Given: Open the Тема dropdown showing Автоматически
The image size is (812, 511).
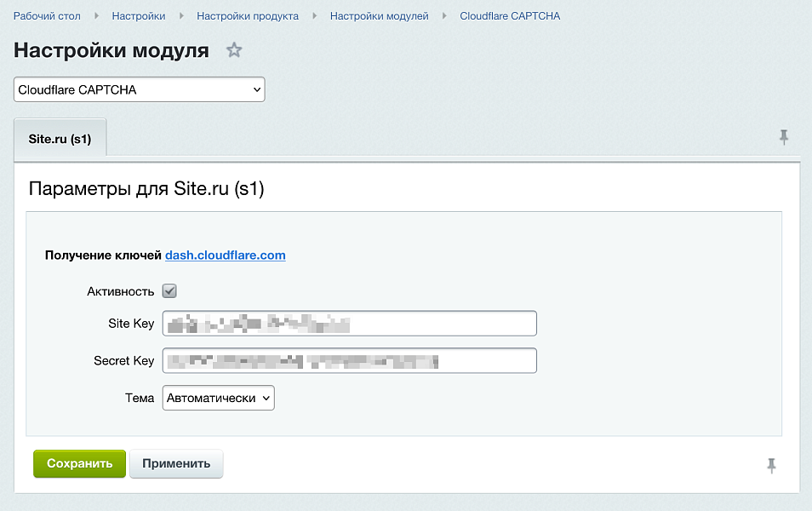Looking at the screenshot, I should pos(218,398).
